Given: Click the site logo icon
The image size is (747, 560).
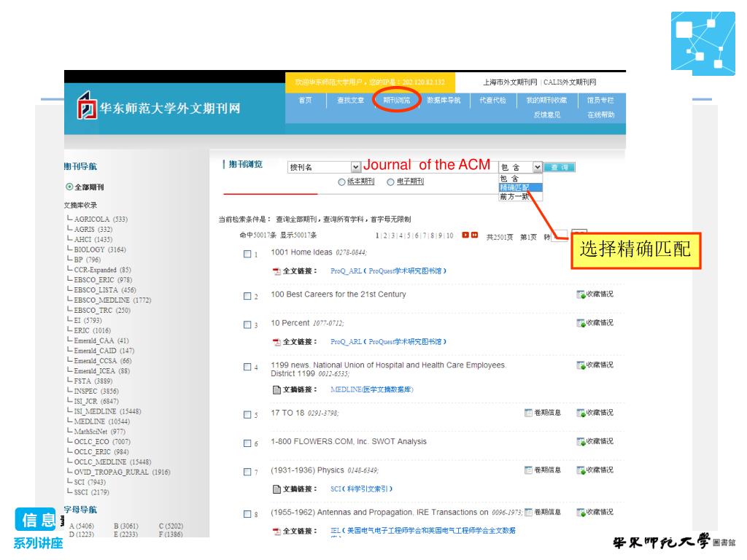Looking at the screenshot, I should [x=87, y=105].
